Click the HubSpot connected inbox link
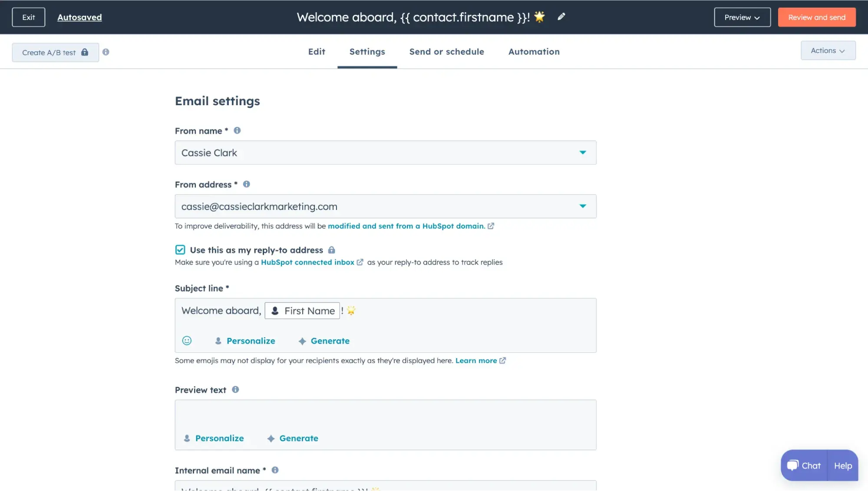The height and width of the screenshot is (491, 868). tap(307, 262)
